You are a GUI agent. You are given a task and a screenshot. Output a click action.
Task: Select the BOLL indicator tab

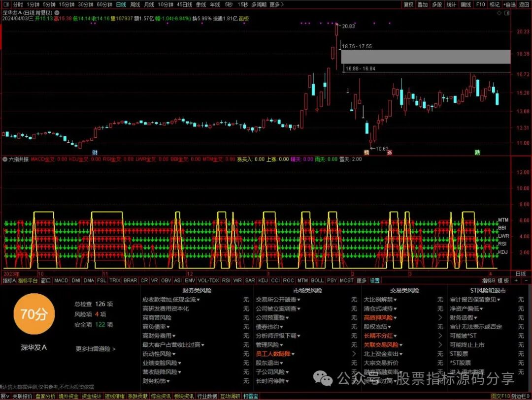[317, 280]
